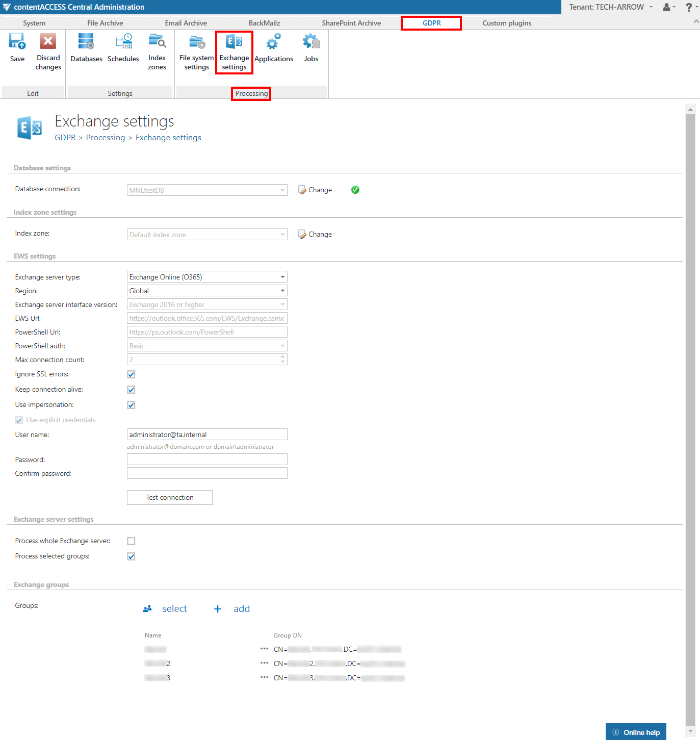Expand the Exchange server type dropdown

207,277
